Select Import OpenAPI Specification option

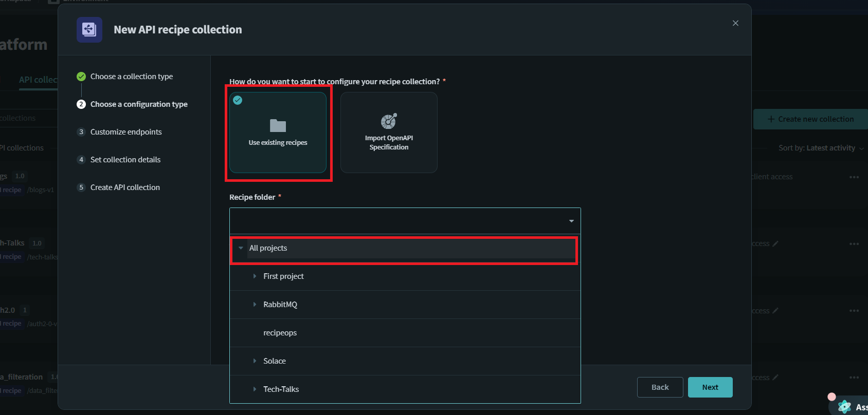point(389,133)
